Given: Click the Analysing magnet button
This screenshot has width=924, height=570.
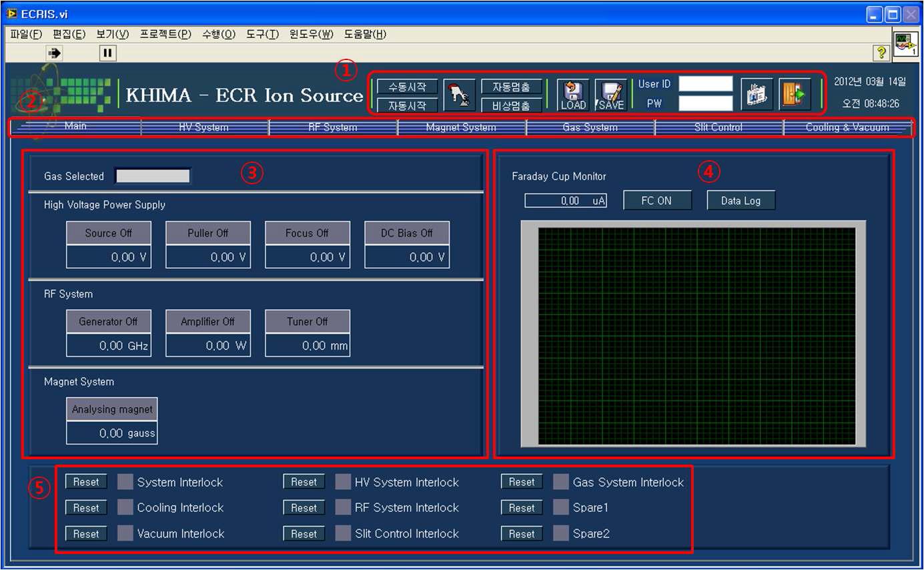Looking at the screenshot, I should pyautogui.click(x=112, y=409).
